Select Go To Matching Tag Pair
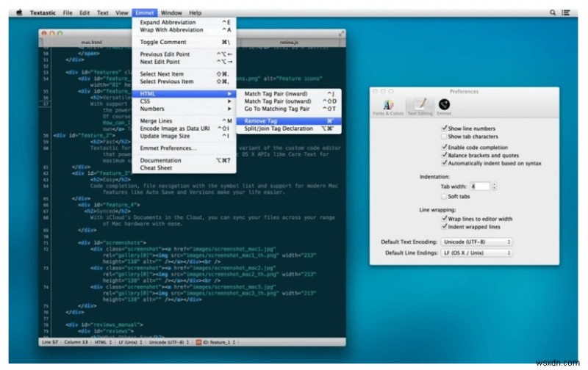 point(289,109)
